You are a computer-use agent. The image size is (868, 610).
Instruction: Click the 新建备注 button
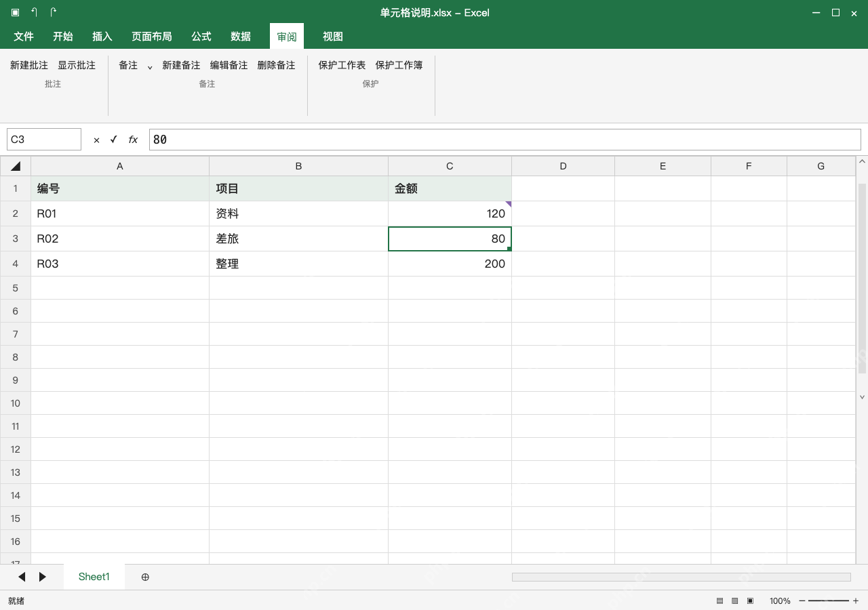[181, 65]
